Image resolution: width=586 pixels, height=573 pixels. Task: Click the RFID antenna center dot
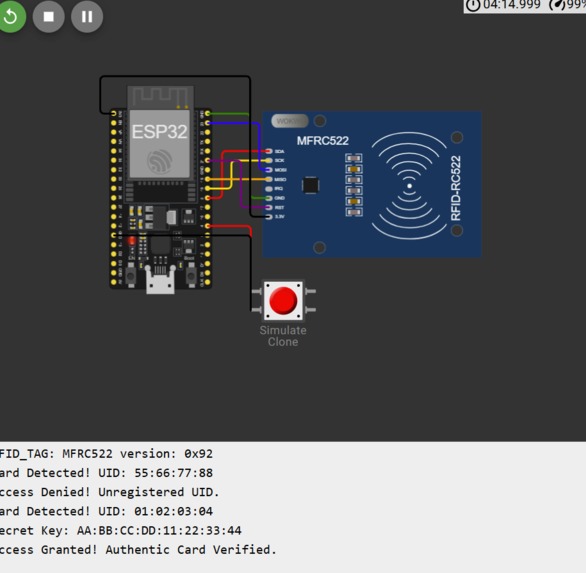(410, 186)
